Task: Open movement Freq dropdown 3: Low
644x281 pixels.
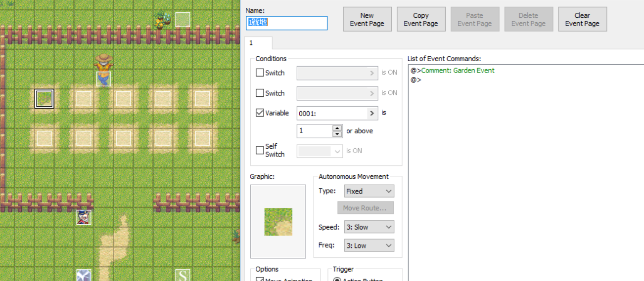Action: [369, 245]
